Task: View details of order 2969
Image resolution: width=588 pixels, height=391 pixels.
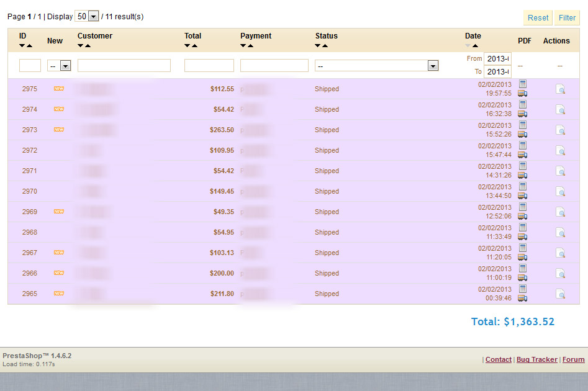Action: [560, 212]
